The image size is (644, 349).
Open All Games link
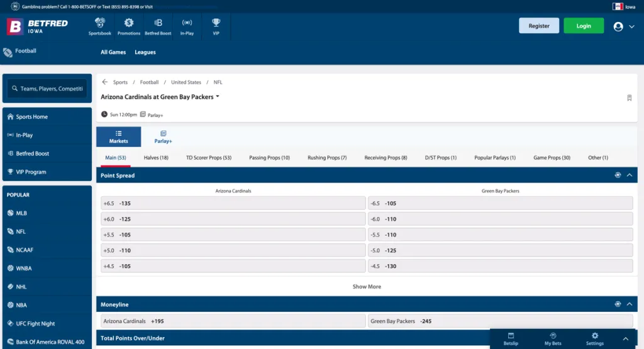(x=113, y=52)
